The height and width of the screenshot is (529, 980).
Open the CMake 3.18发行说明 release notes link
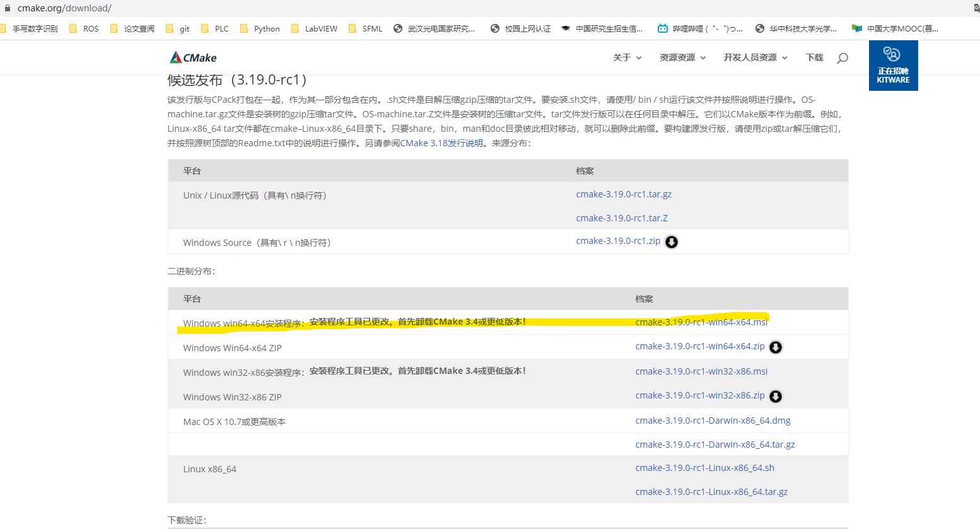[440, 143]
